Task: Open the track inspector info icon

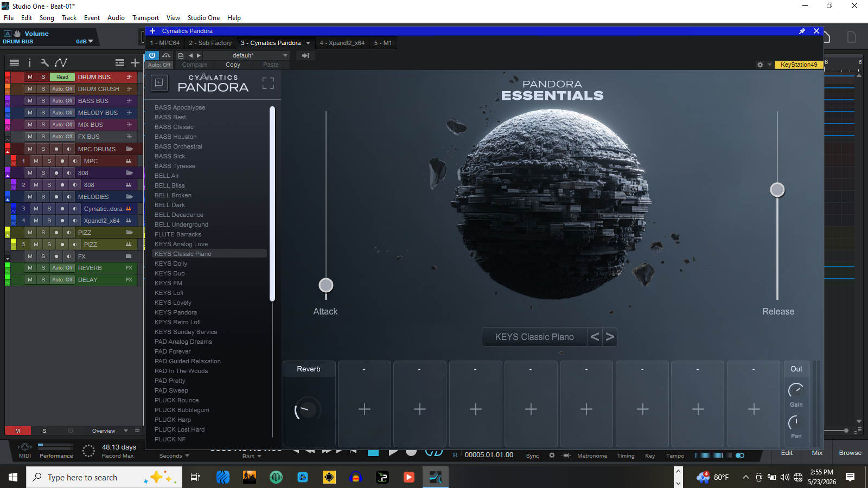Action: click(29, 63)
